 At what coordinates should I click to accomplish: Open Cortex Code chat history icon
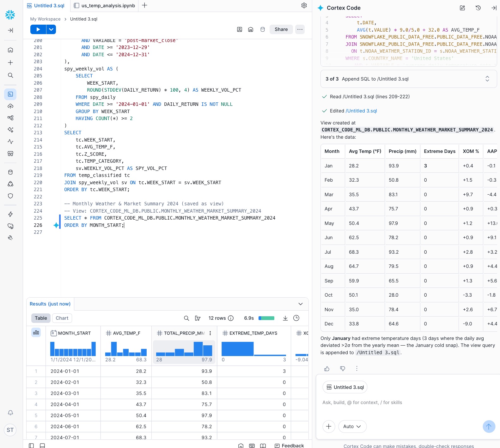tap(478, 8)
